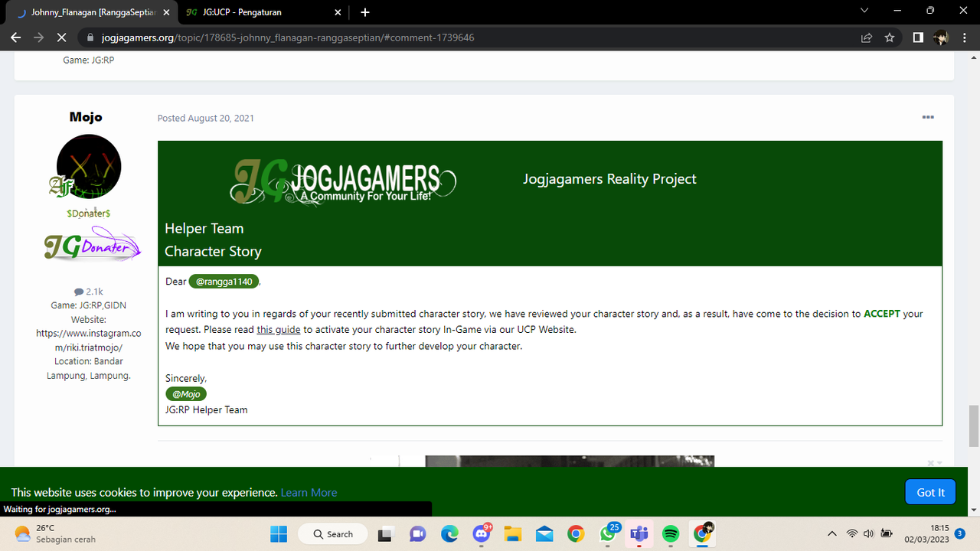The height and width of the screenshot is (551, 980).
Task: Open Discord from the taskbar
Action: point(482,533)
